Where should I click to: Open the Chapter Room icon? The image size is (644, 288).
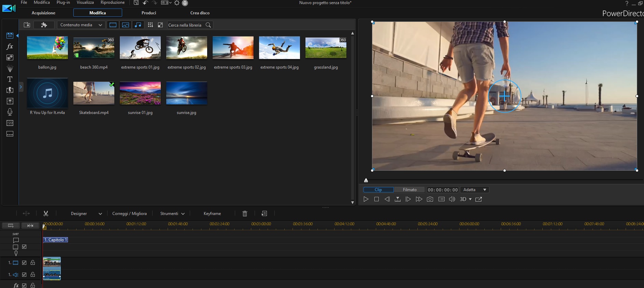(x=10, y=123)
